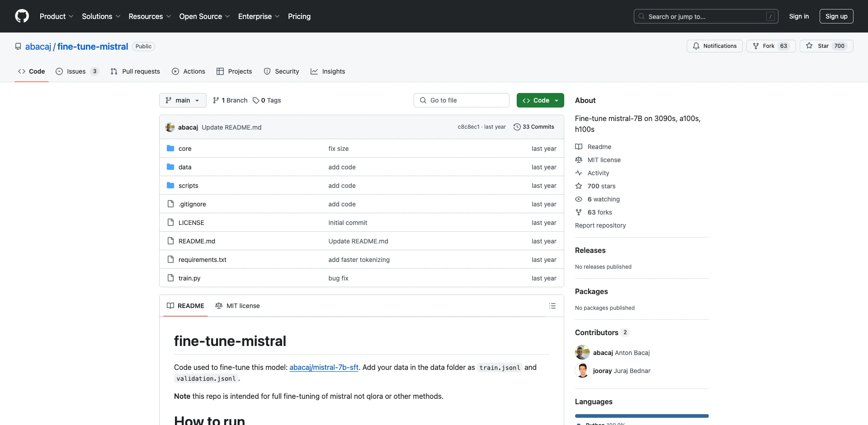The image size is (868, 425).
Task: Open the Product dropdown menu
Action: pos(57,16)
